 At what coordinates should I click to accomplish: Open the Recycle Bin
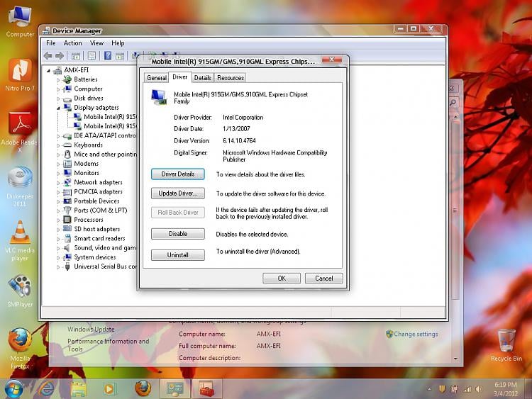tap(506, 345)
